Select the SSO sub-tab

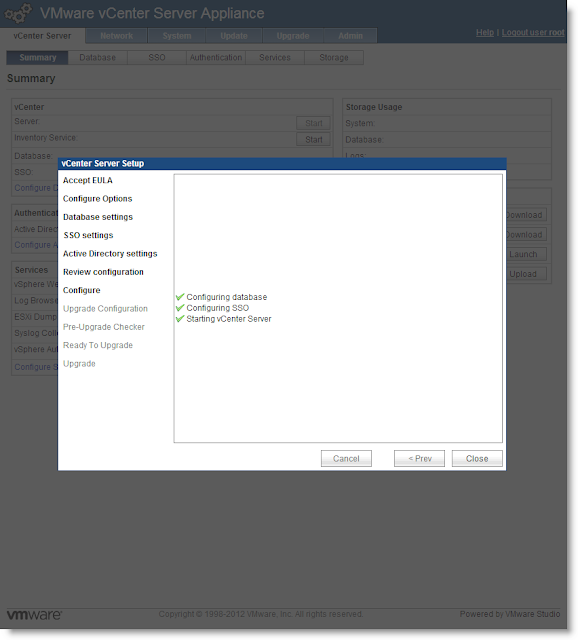click(157, 58)
